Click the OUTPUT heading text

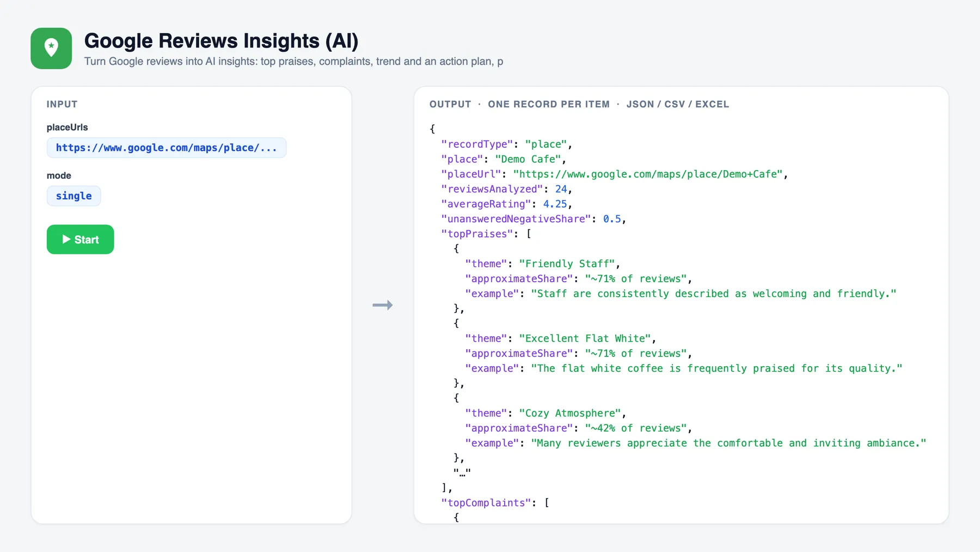tap(450, 104)
